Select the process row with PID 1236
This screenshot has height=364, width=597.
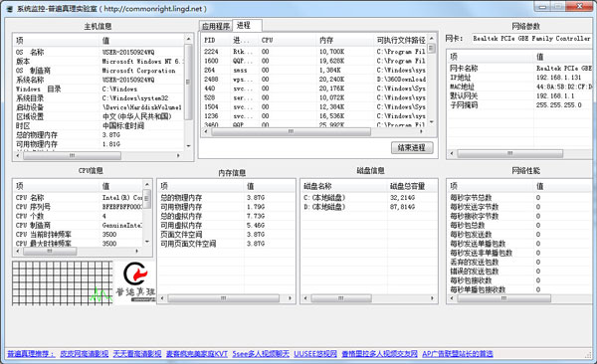314,116
